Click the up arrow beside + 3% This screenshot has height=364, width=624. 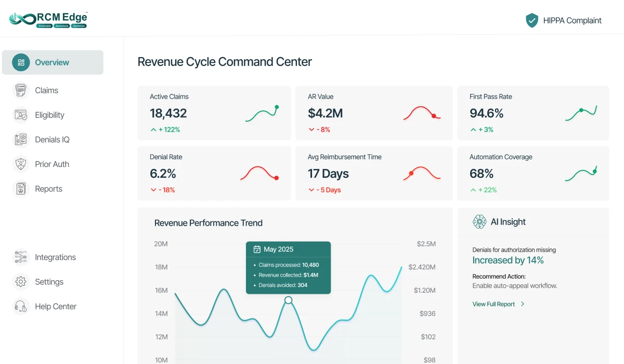click(473, 129)
